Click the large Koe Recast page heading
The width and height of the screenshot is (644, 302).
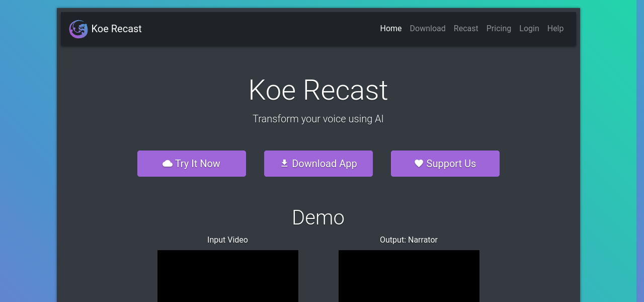point(318,91)
